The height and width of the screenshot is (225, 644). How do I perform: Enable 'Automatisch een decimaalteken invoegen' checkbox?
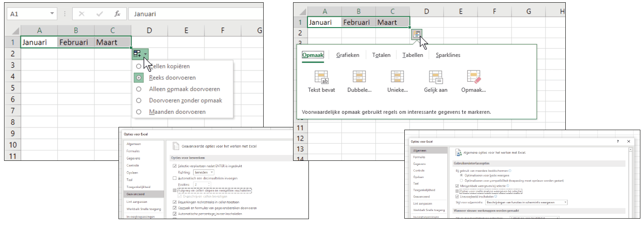pyautogui.click(x=175, y=178)
